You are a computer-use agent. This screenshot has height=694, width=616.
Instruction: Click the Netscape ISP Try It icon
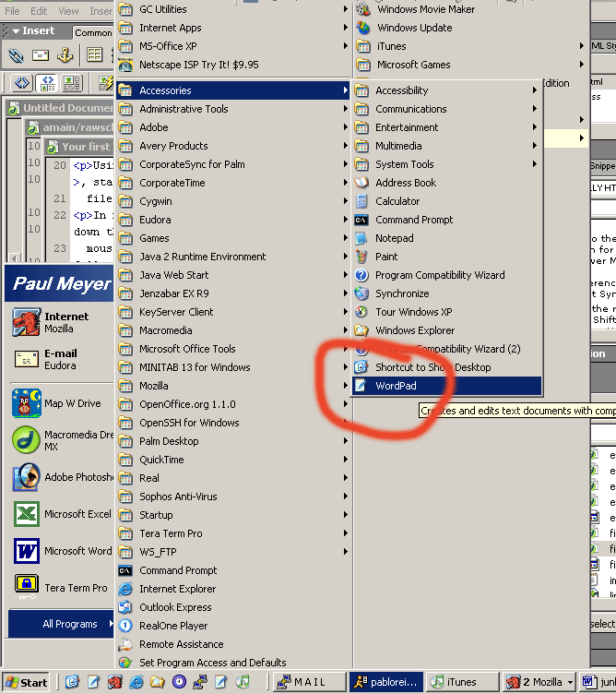coord(125,65)
